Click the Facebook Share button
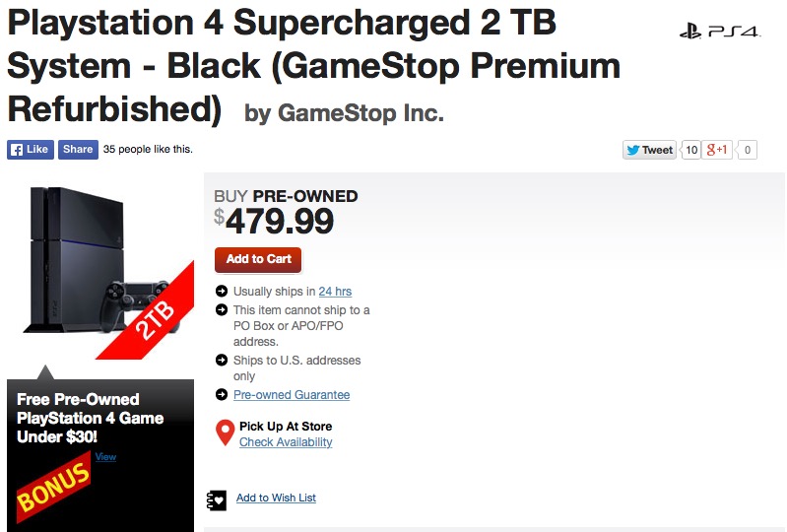The image size is (787, 532). pos(77,150)
